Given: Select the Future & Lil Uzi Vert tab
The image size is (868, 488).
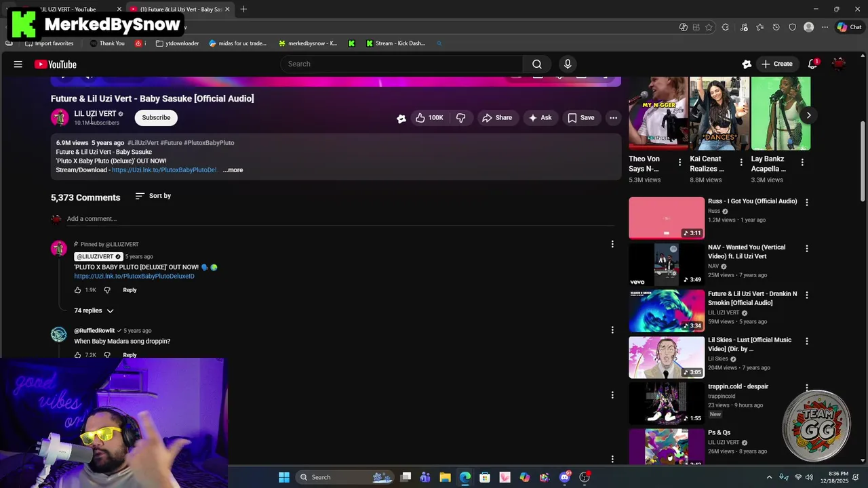Looking at the screenshot, I should coord(180,9).
